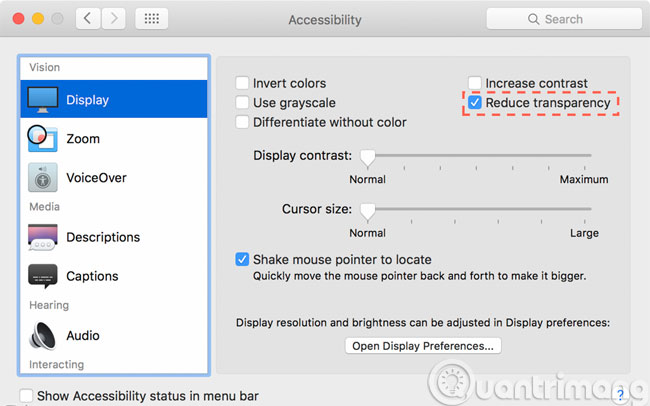Viewport: 650px width, 406px height.
Task: Choose the Descriptions icon under Media
Action: (x=42, y=237)
